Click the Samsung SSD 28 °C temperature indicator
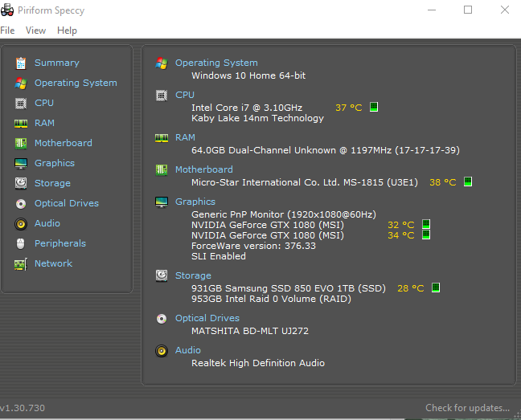The image size is (521, 420). point(411,287)
